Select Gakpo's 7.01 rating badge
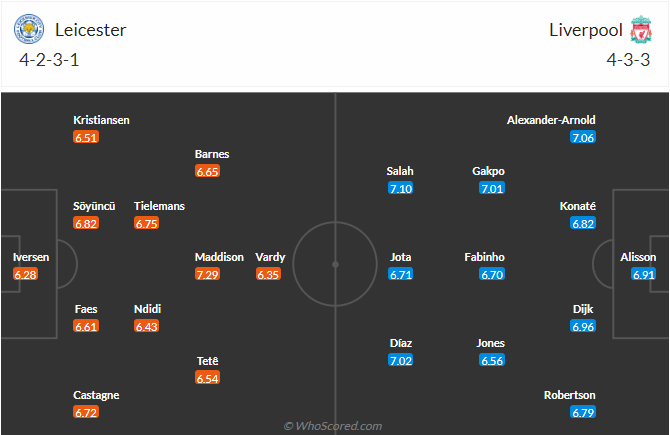 [x=489, y=188]
